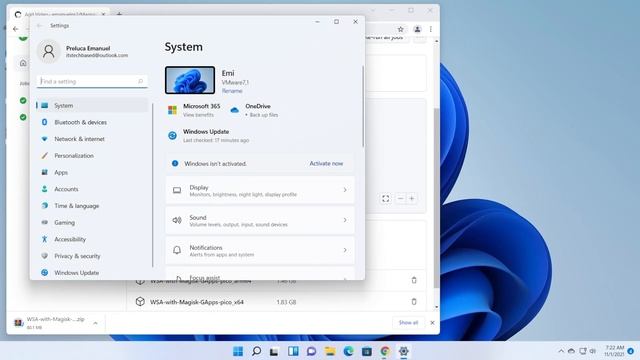This screenshot has height=360, width=640.
Task: Open the Windows Start menu
Action: coord(238,351)
